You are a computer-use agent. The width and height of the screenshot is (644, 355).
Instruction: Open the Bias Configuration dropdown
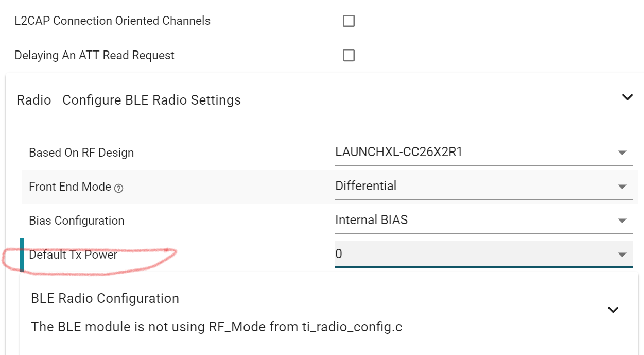click(x=622, y=221)
